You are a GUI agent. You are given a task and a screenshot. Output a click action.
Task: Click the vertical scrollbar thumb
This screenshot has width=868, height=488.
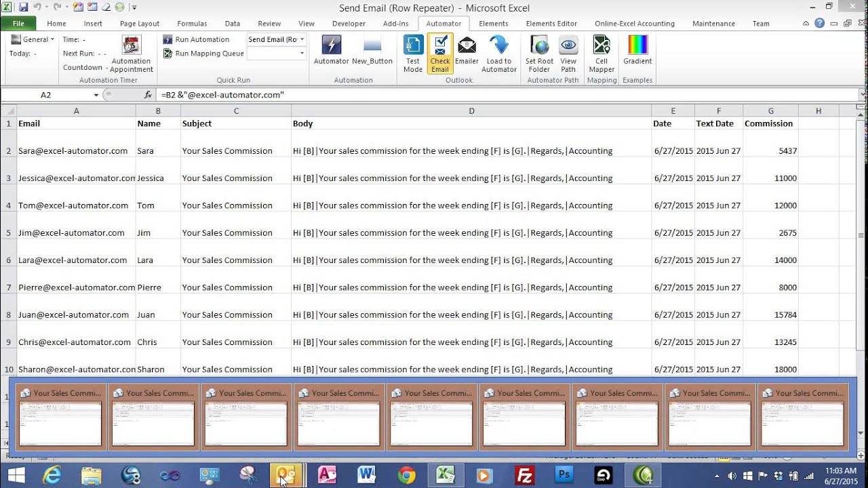[861, 236]
